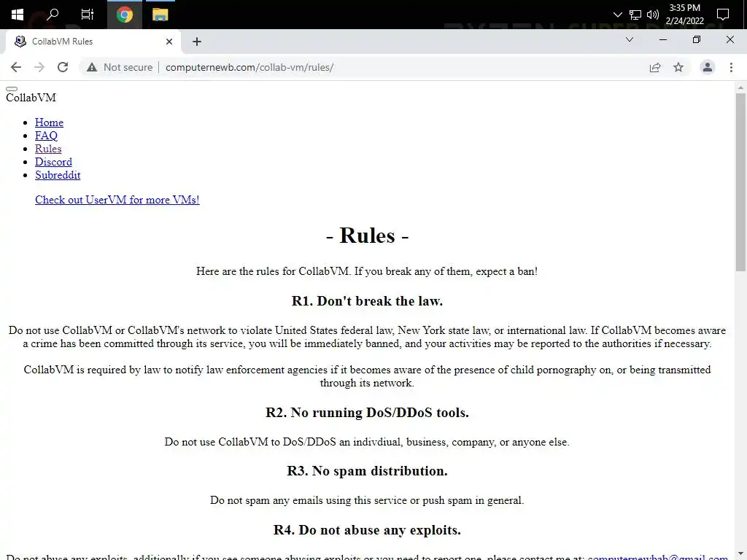Open the Home link
The height and width of the screenshot is (560, 747).
[49, 122]
